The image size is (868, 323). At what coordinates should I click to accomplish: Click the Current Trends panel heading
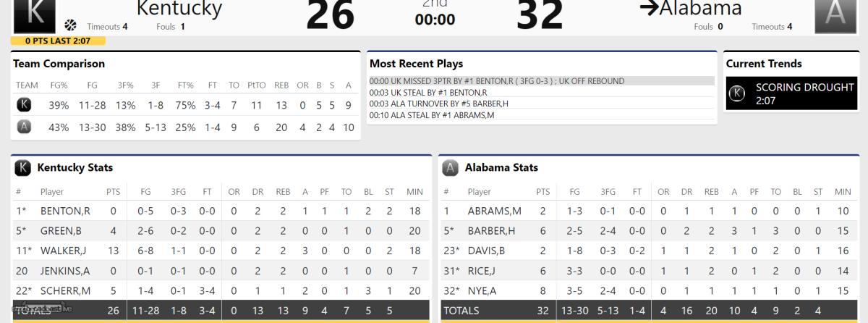764,64
